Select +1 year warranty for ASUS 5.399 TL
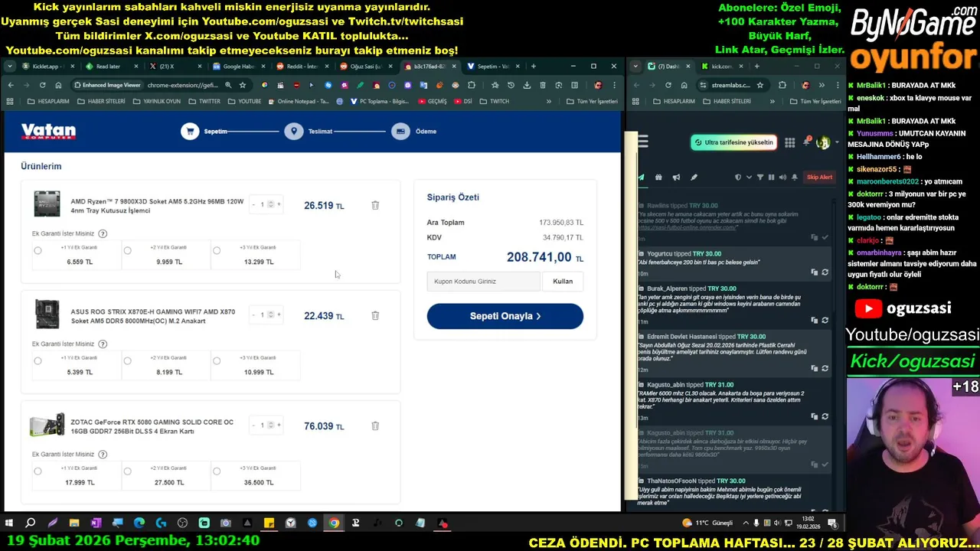The width and height of the screenshot is (980, 551). [38, 360]
